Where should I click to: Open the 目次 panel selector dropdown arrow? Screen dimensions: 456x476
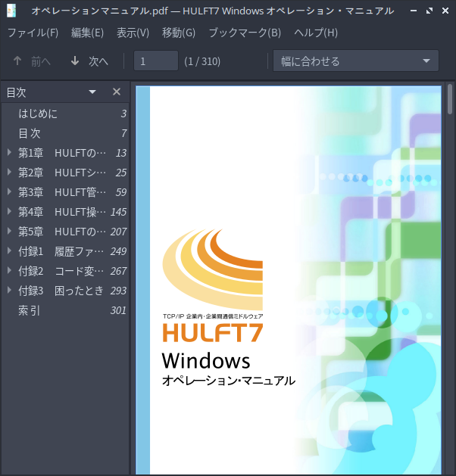click(92, 92)
